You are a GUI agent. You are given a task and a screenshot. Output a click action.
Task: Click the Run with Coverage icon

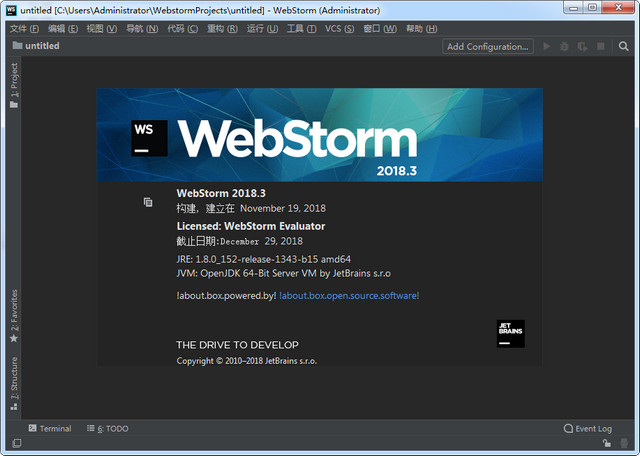(x=582, y=47)
